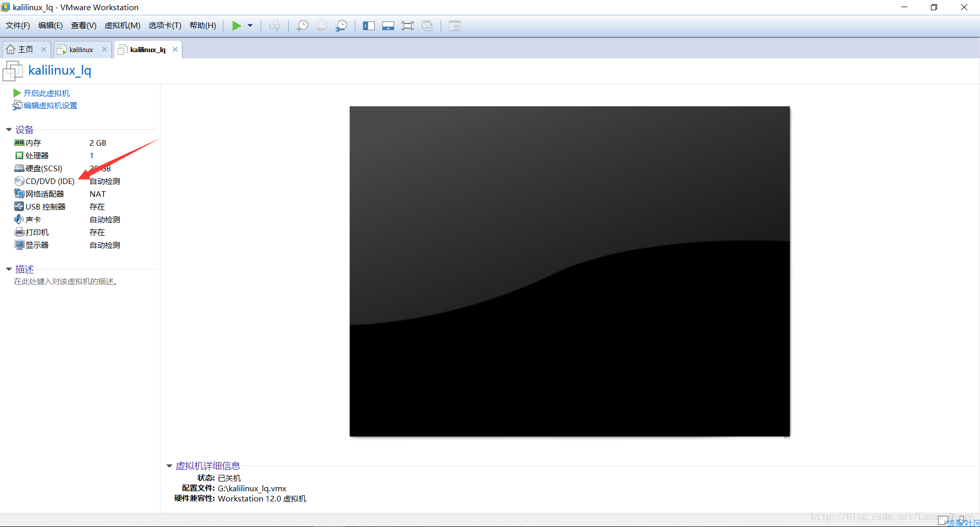The height and width of the screenshot is (527, 980).
Task: Click the take snapshot clock icon
Action: pos(302,26)
